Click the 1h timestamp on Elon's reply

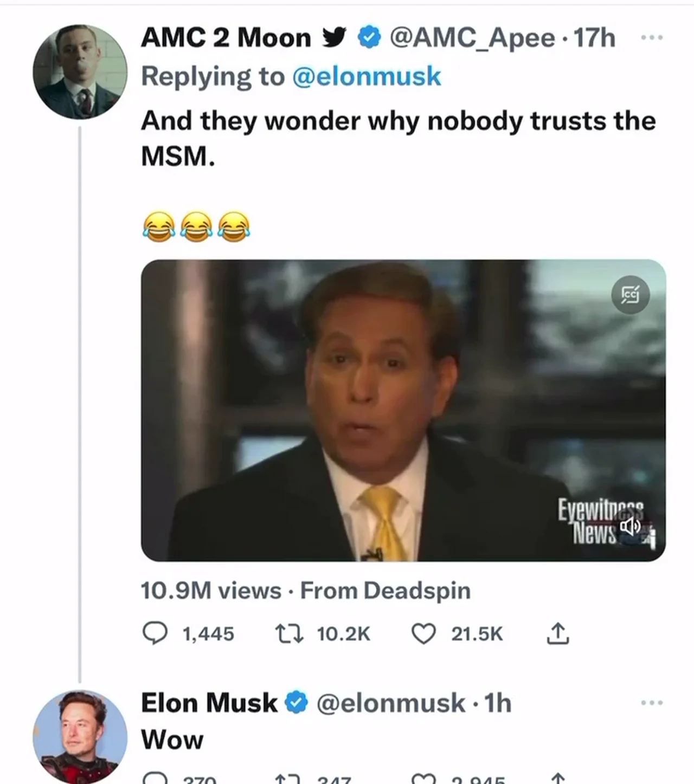[x=498, y=703]
